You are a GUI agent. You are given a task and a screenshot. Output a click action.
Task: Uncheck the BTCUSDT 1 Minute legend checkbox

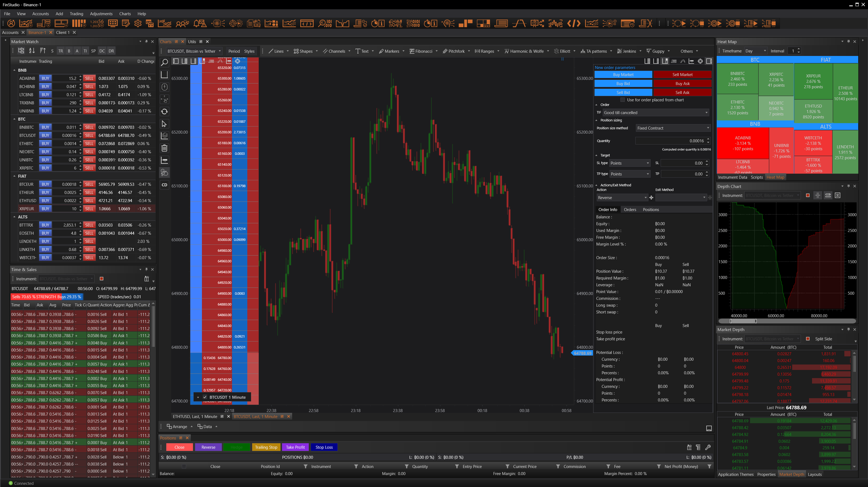(x=205, y=397)
